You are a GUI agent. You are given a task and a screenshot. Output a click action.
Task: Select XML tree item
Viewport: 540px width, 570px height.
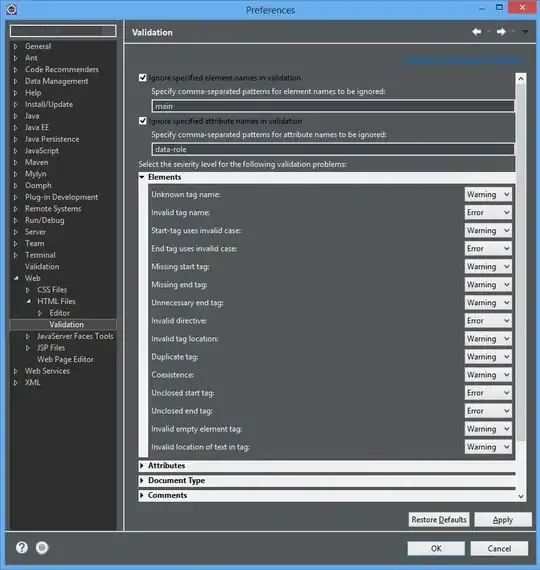[x=32, y=383]
